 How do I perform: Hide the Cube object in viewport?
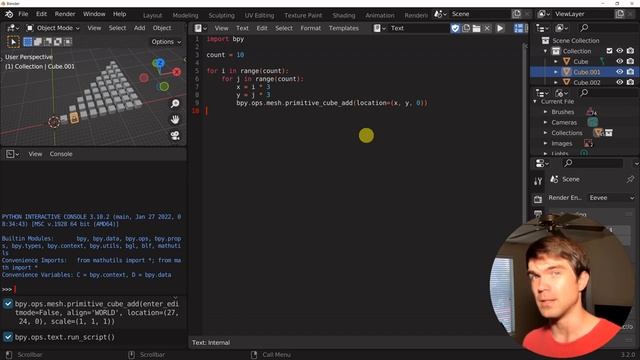tap(620, 61)
